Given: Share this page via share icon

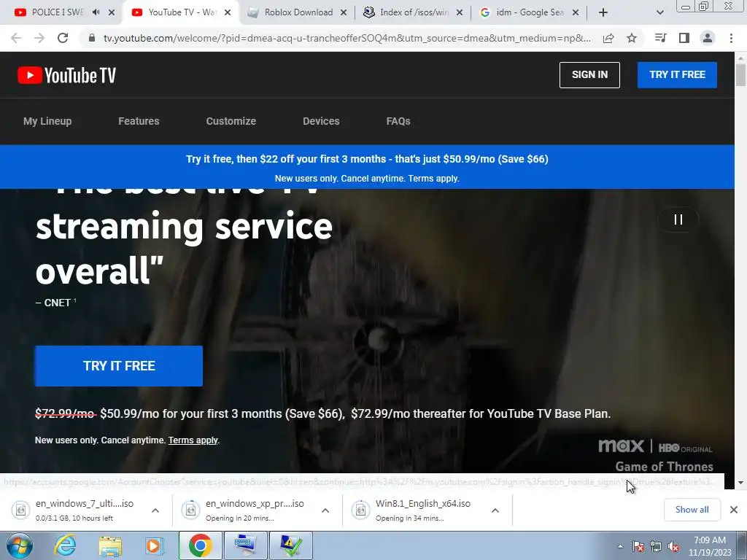Looking at the screenshot, I should click(608, 38).
